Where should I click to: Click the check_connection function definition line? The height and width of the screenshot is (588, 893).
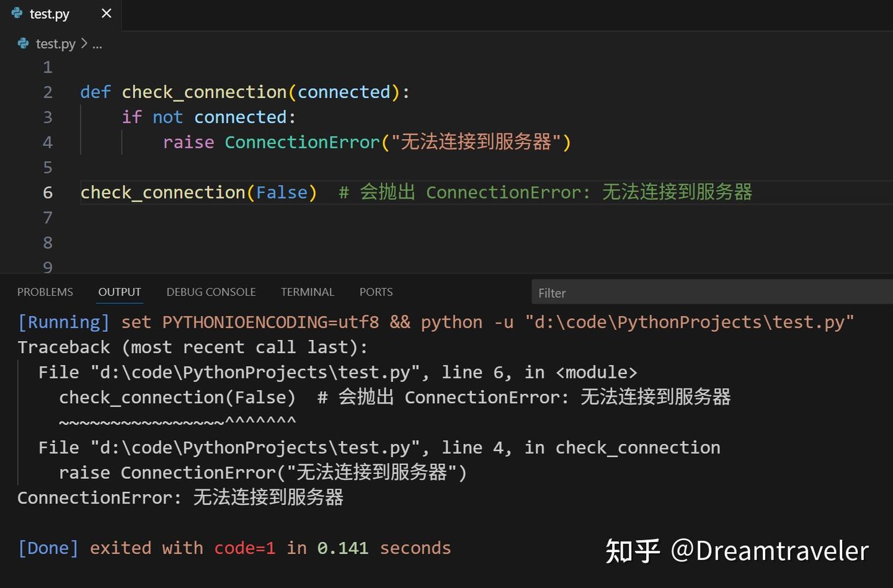coord(244,91)
